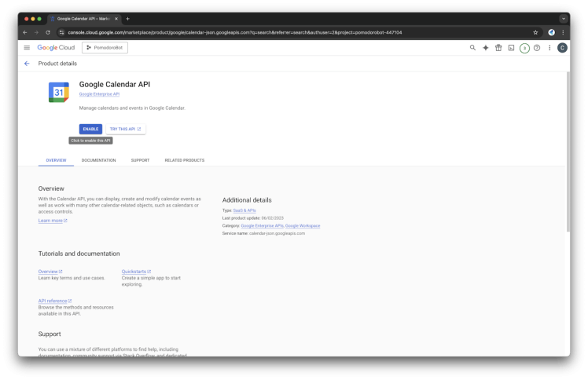Click the Google Cloud logo
Viewport: 588px width, 380px height.
click(56, 48)
